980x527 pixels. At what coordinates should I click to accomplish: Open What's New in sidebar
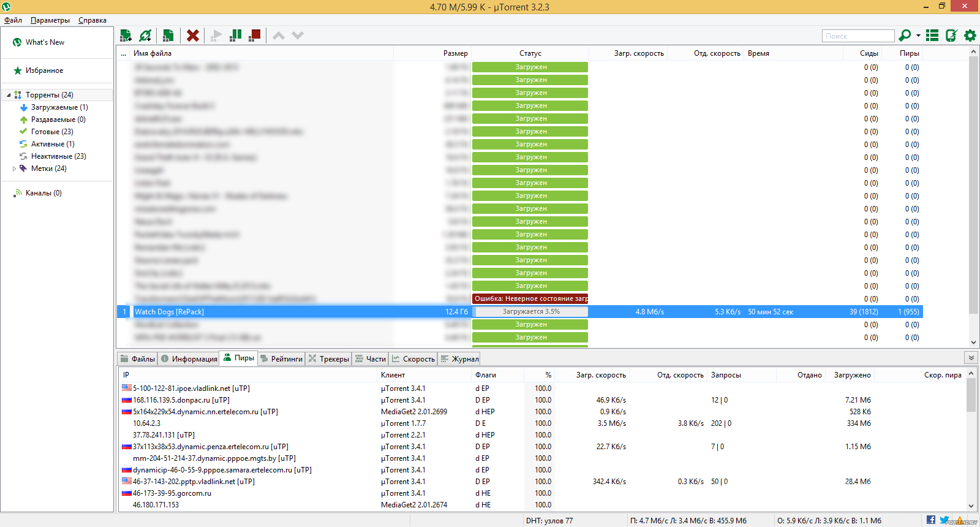(x=45, y=42)
